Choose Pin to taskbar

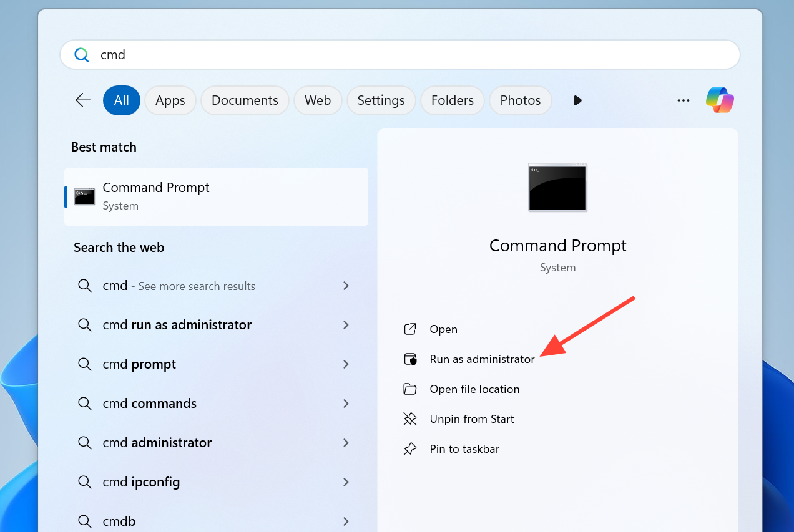tap(464, 449)
